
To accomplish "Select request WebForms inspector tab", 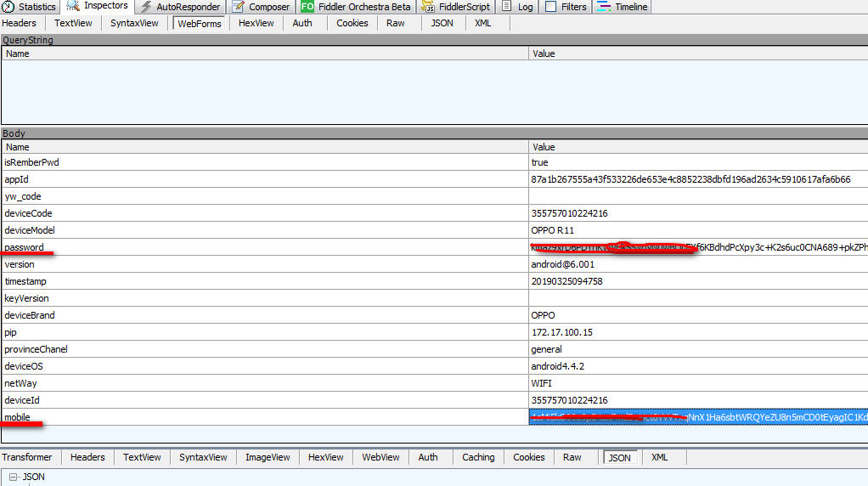I will 200,23.
